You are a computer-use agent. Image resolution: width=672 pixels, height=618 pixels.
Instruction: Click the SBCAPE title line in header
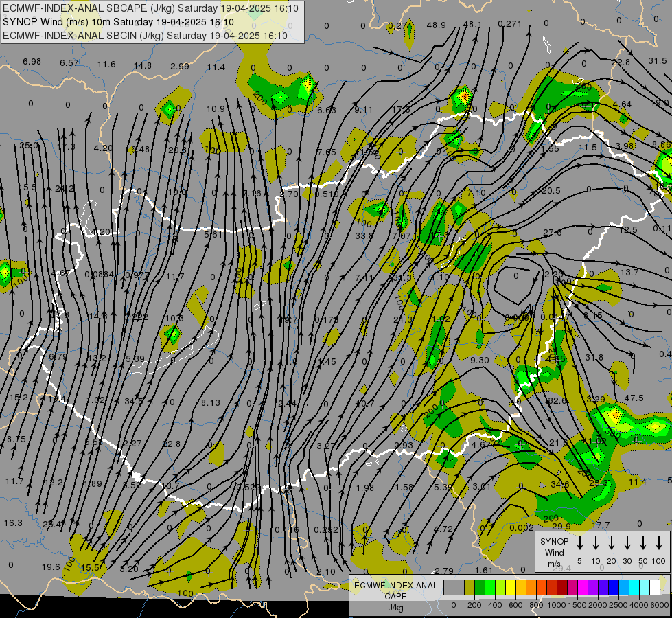point(150,8)
